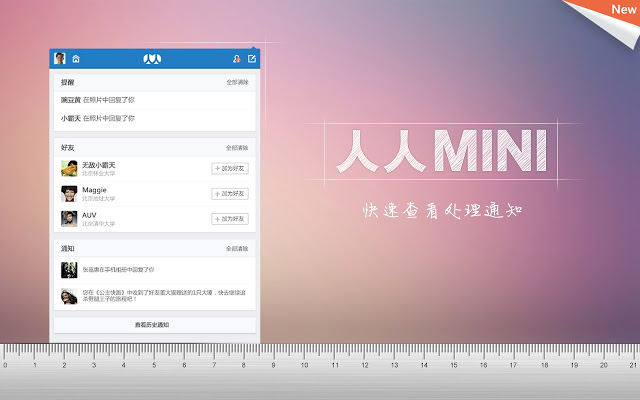
Task: Open the mobile album reply notification
Action: tap(118, 270)
